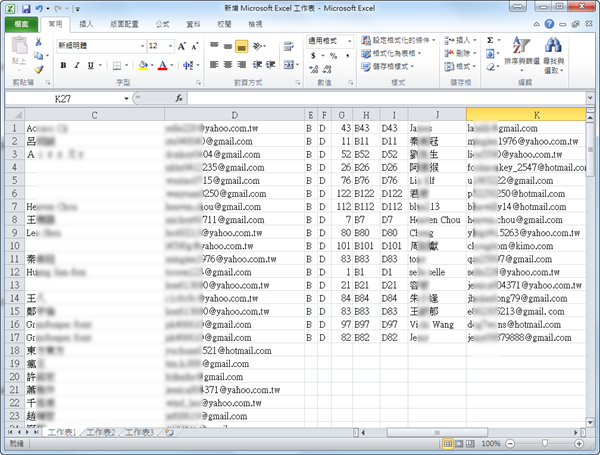Click Insert cells button in cells group
600x455 pixels.
click(460, 40)
